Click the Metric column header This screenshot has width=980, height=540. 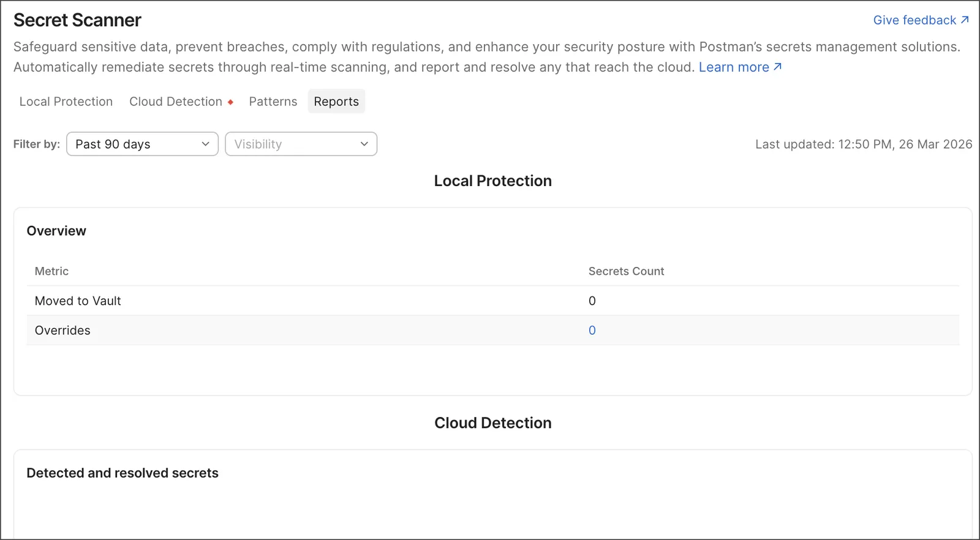coord(51,271)
